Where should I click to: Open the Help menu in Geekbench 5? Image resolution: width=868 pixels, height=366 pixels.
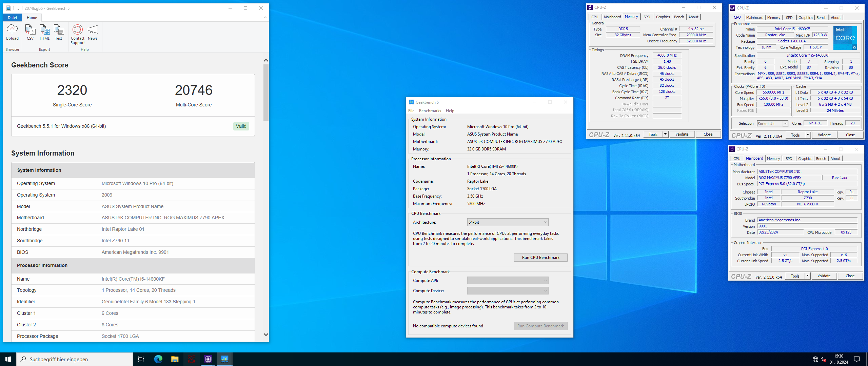[450, 111]
